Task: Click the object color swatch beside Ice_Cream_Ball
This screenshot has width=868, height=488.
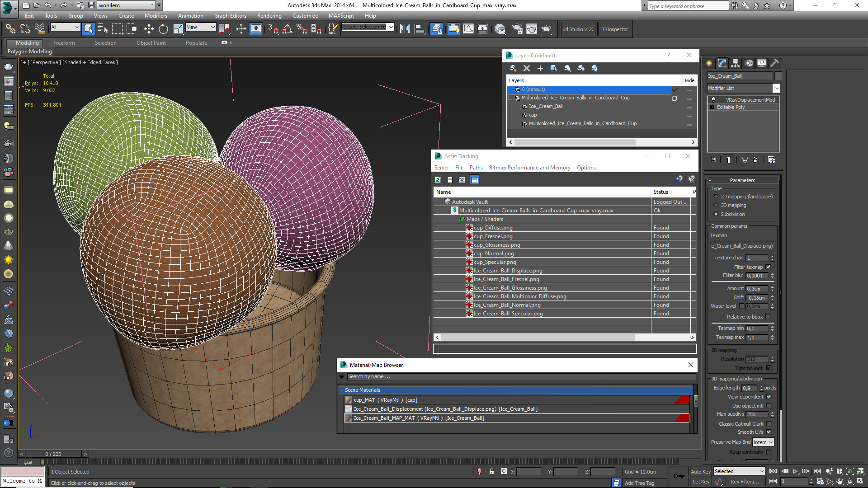Action: 778,76
